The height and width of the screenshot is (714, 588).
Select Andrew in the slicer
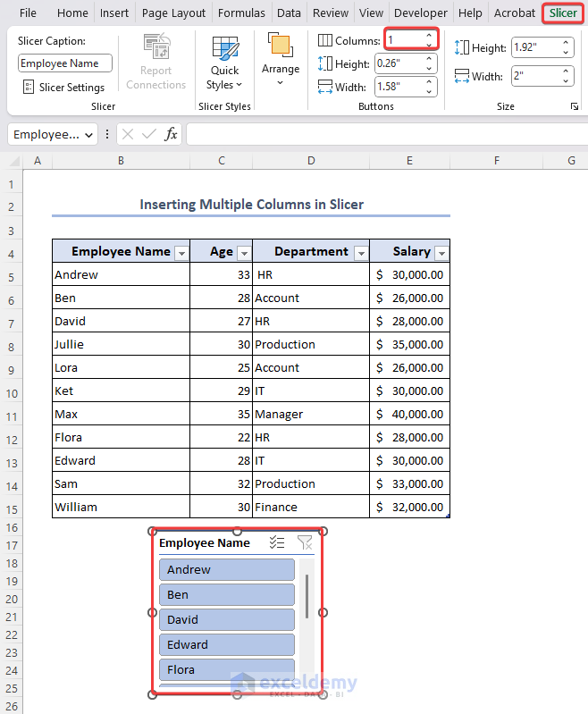point(227,570)
